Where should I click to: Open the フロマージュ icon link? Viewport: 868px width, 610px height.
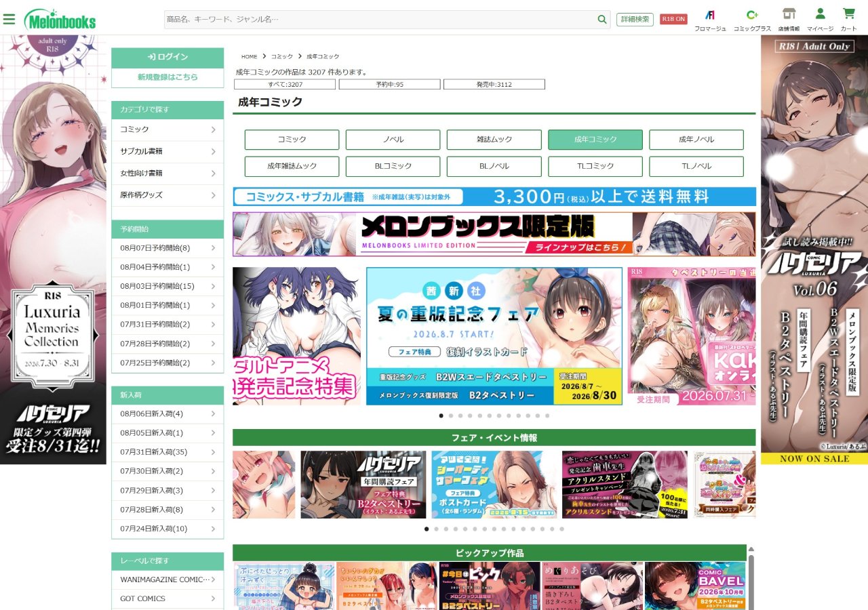click(x=710, y=20)
